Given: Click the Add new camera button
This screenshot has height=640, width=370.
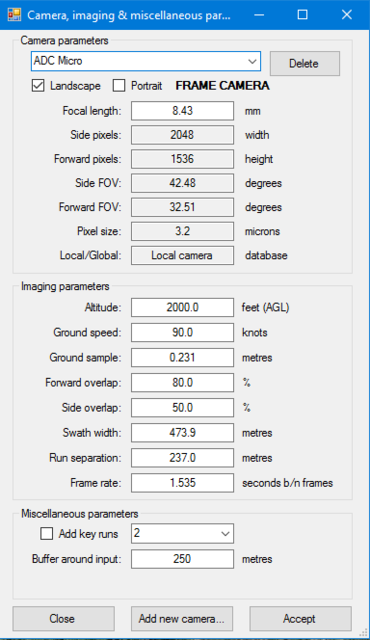Looking at the screenshot, I should click(182, 618).
